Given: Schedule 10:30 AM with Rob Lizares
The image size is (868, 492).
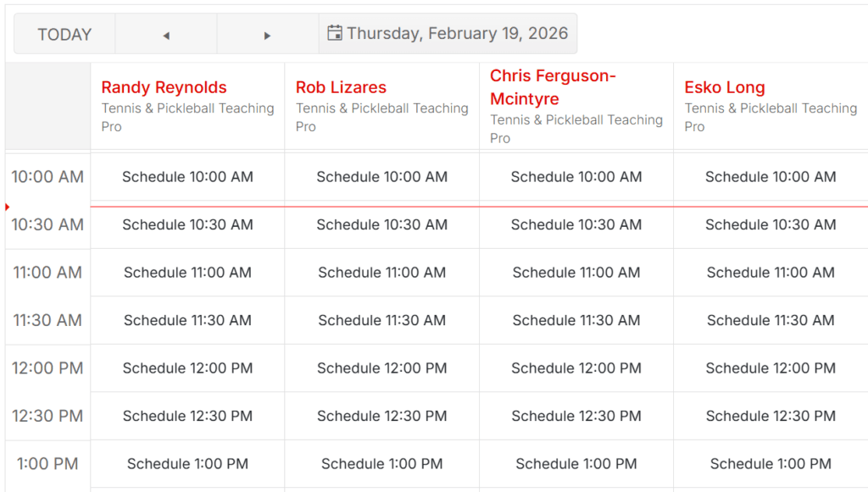Looking at the screenshot, I should (381, 225).
